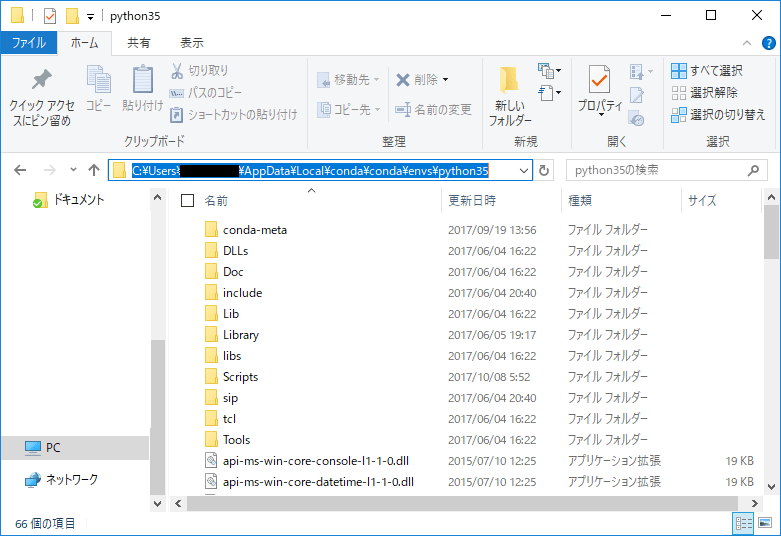Image resolution: width=781 pixels, height=536 pixels.
Task: Create a new folder (新しいフォルダー)
Action: pyautogui.click(x=510, y=95)
